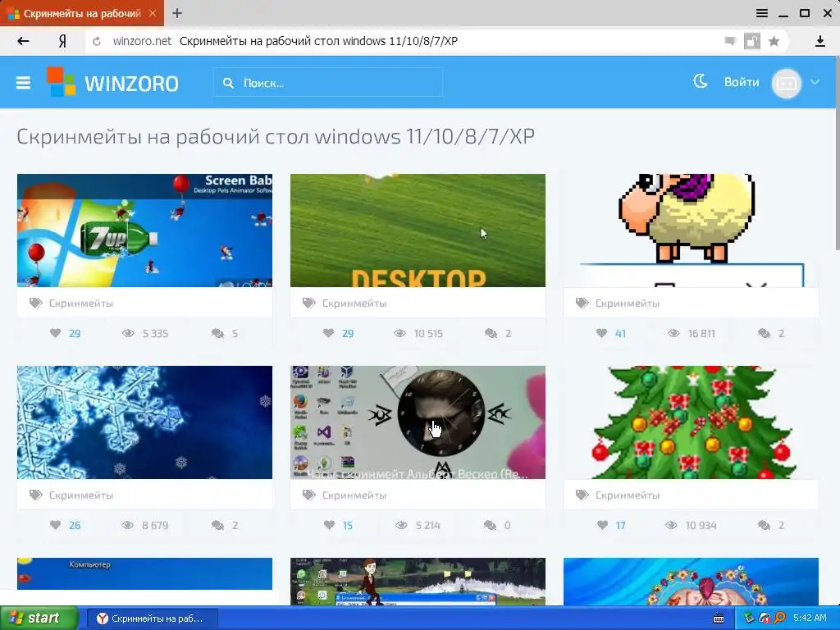Click the taskbar clock showing 5:42 AM

click(x=810, y=619)
